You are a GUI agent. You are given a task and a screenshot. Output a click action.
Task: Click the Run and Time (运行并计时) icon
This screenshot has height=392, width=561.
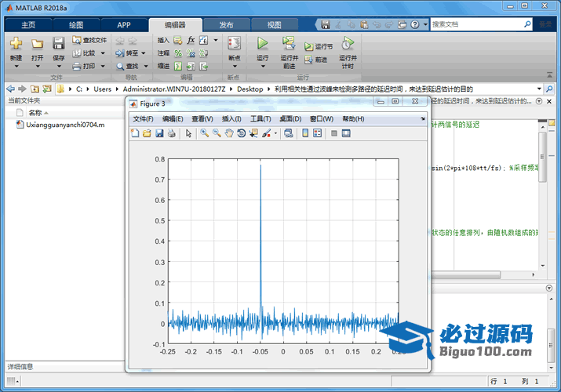(348, 43)
